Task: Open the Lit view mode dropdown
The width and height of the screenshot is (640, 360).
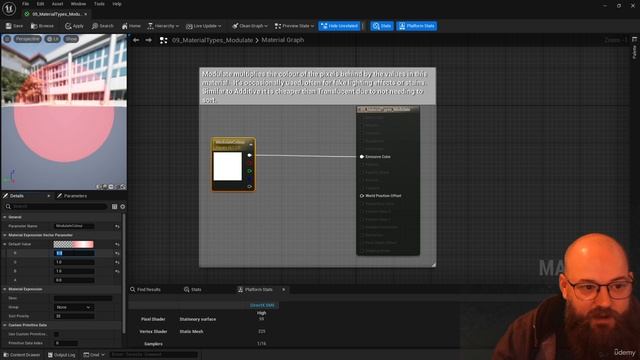Action: click(53, 39)
